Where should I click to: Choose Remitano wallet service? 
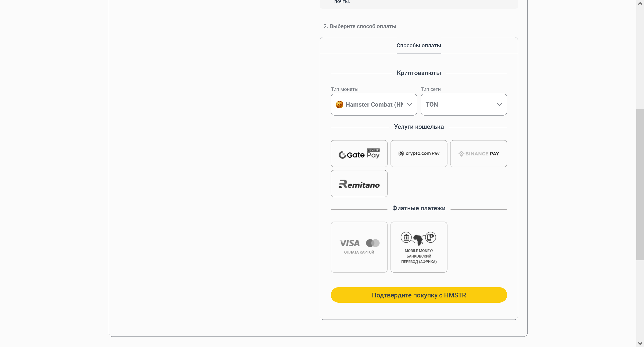click(x=359, y=184)
